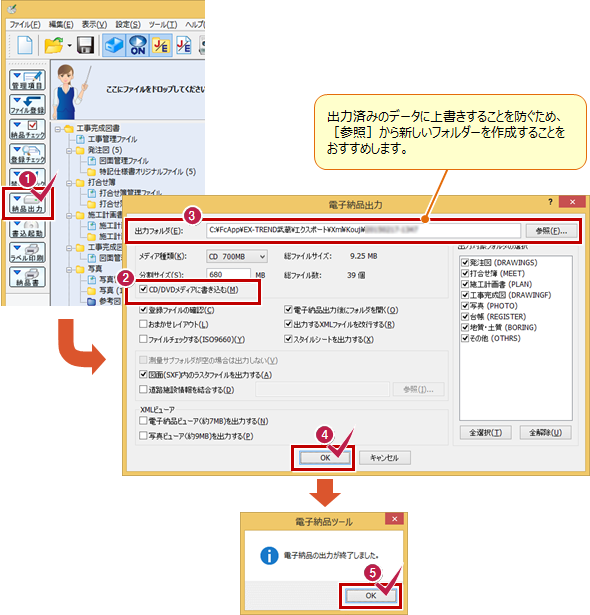Click the ファイル登録 sidebar icon
The width and height of the screenshot is (590, 615).
(x=27, y=105)
